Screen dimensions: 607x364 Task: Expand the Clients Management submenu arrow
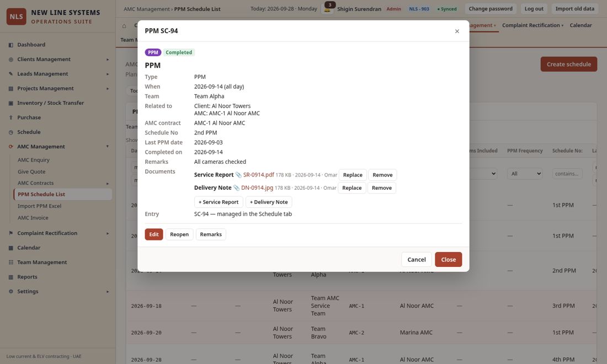pyautogui.click(x=108, y=60)
